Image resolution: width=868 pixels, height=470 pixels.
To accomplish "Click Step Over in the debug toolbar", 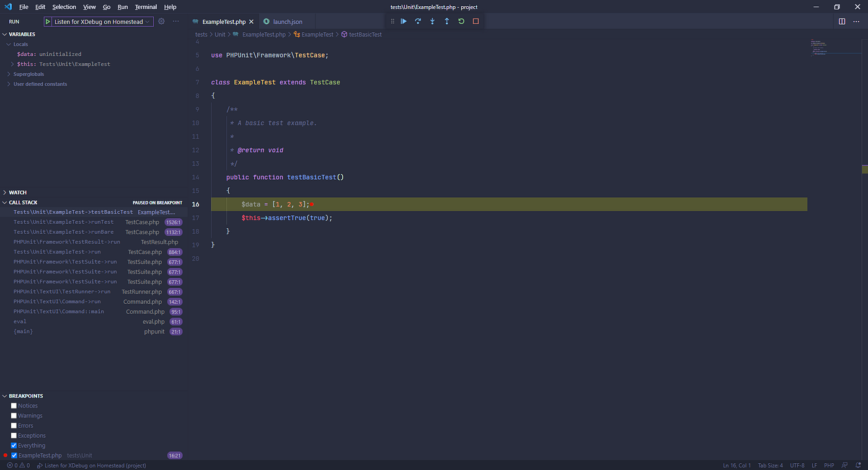I will click(x=418, y=21).
